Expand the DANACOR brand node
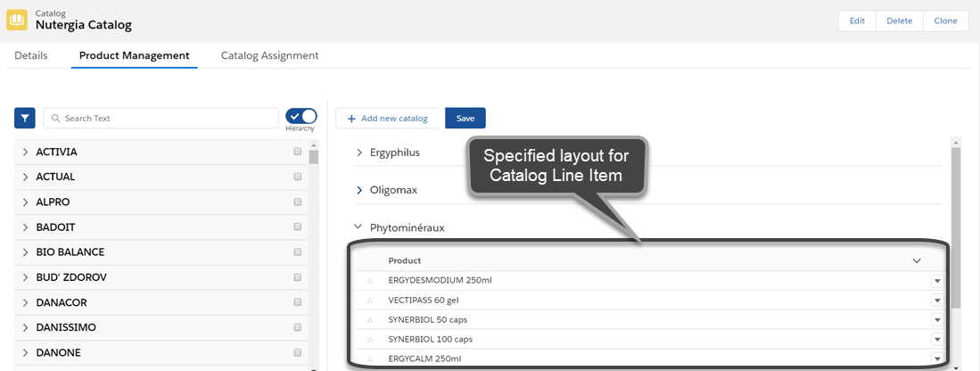Screen dimensions: 980x371 [x=26, y=302]
